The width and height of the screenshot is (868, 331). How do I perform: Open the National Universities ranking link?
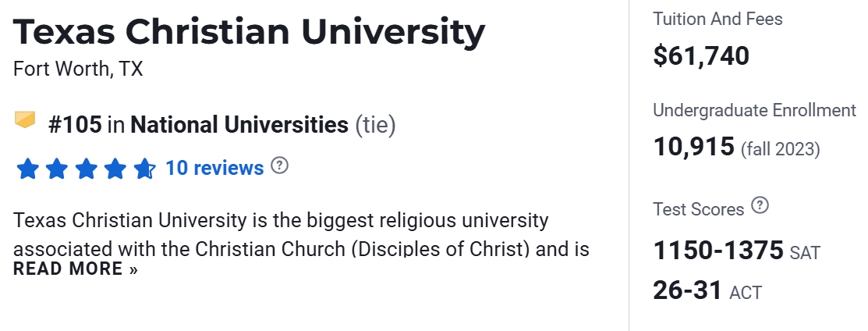pyautogui.click(x=239, y=124)
